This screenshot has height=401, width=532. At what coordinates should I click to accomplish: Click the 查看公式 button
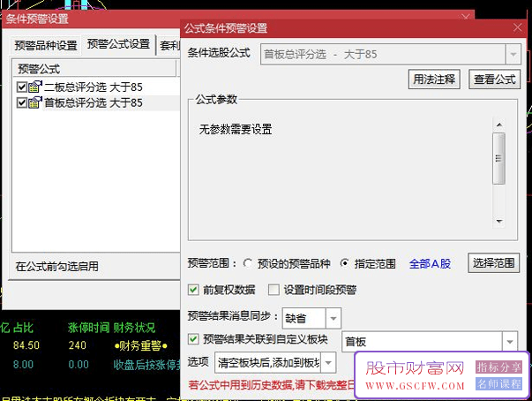494,79
